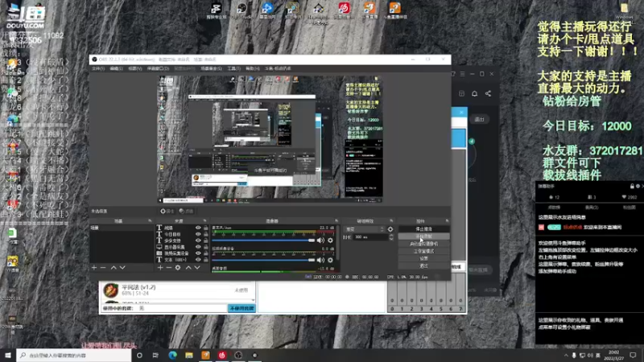Open File Explorer from the taskbar
Viewport: 644px width, 362px height.
189,355
